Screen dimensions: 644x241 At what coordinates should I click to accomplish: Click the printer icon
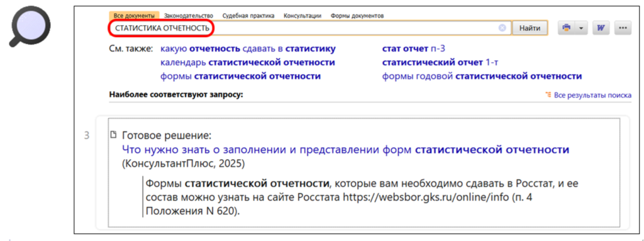[x=567, y=28]
